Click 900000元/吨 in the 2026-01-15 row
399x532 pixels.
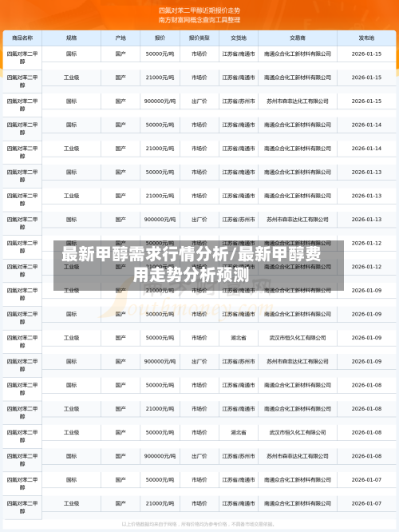tap(160, 101)
